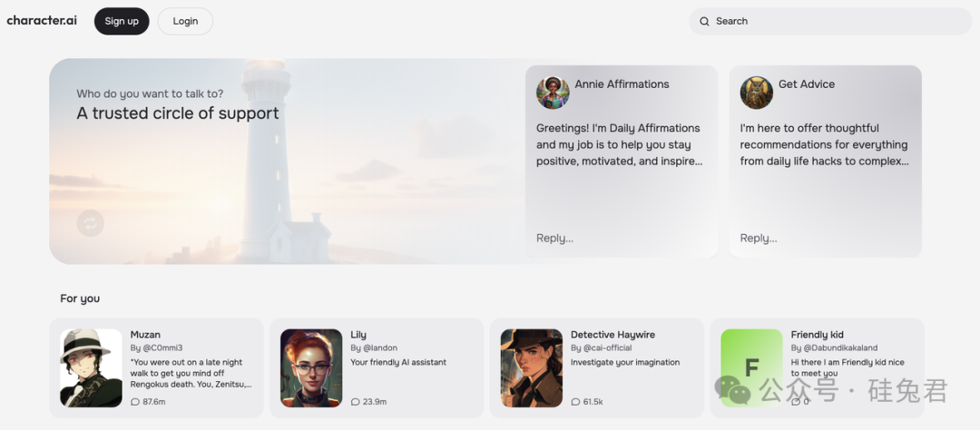
Task: Click the character.ai logo
Action: [x=42, y=21]
